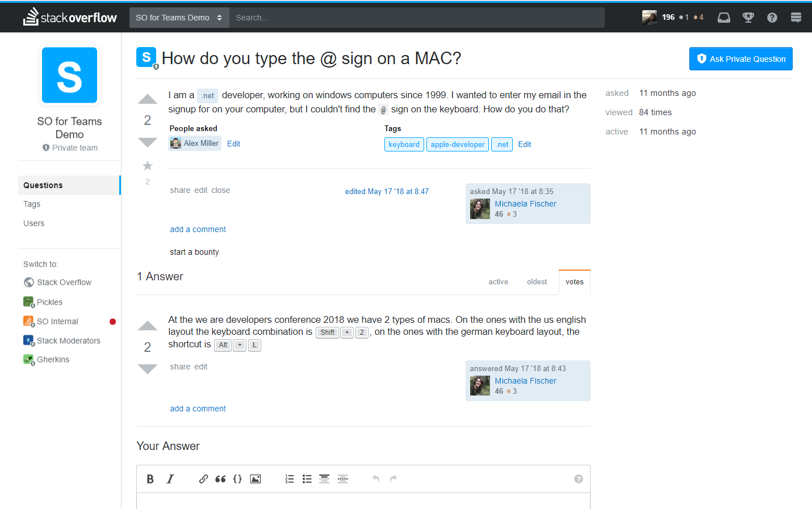Click the redo arrow in editor
Screen dimensions: 812x509
[393, 479]
